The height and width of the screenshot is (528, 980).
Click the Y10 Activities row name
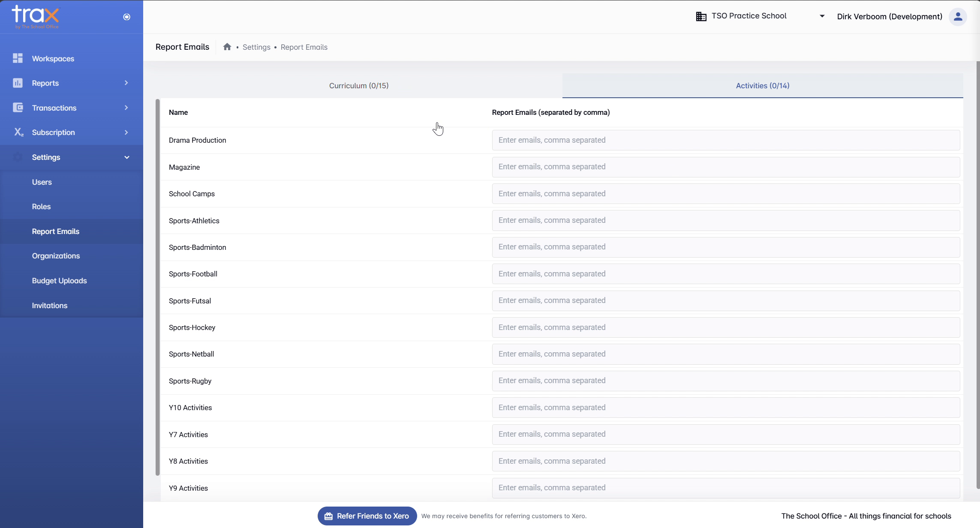(x=190, y=408)
